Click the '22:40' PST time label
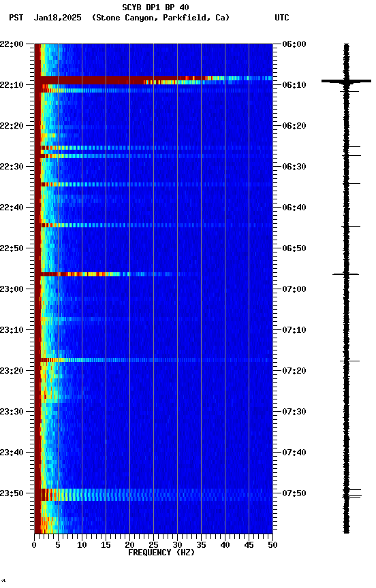The height and width of the screenshot is (588, 376). pyautogui.click(x=12, y=208)
